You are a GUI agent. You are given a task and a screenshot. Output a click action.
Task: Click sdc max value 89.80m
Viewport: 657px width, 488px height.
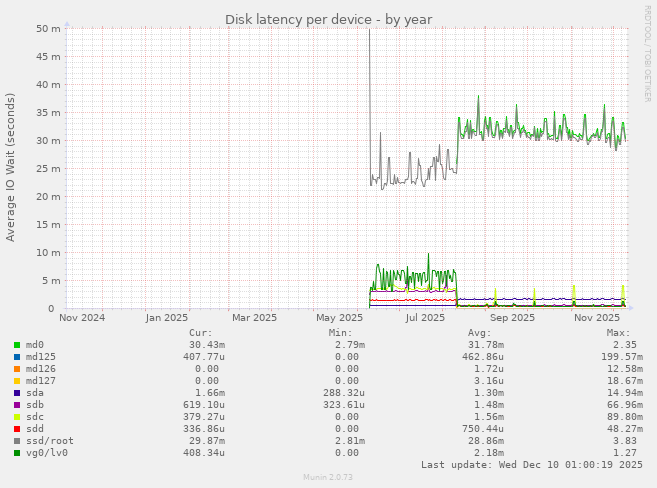(x=625, y=417)
